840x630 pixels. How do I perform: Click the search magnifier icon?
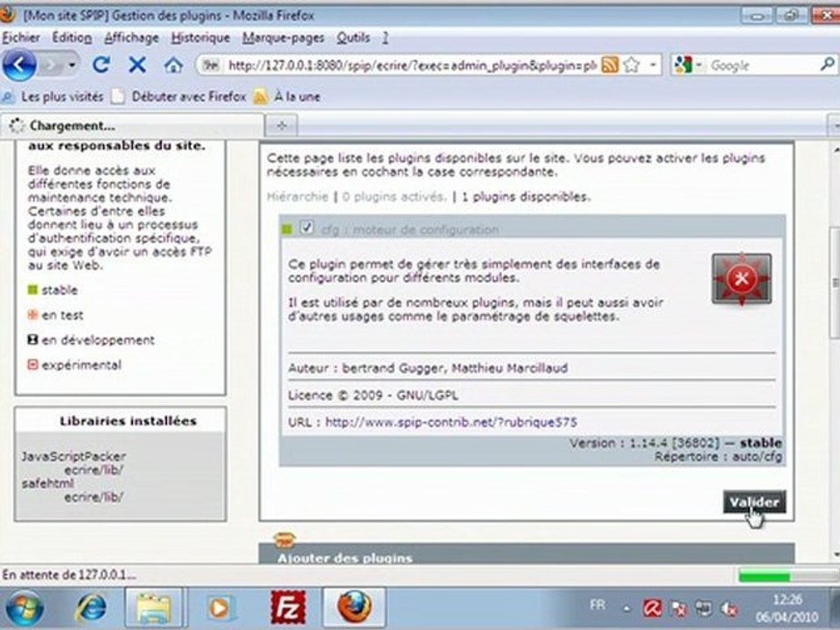(828, 65)
